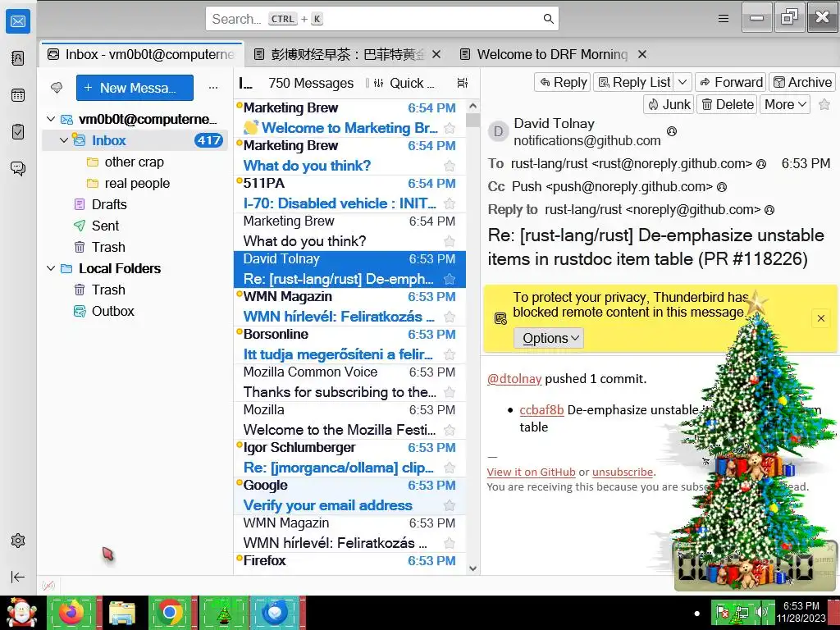Open folder pane options ellipsis

(213, 87)
